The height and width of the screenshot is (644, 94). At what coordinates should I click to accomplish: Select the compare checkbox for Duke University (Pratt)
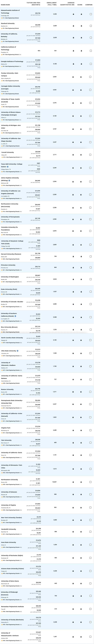[91, 291]
